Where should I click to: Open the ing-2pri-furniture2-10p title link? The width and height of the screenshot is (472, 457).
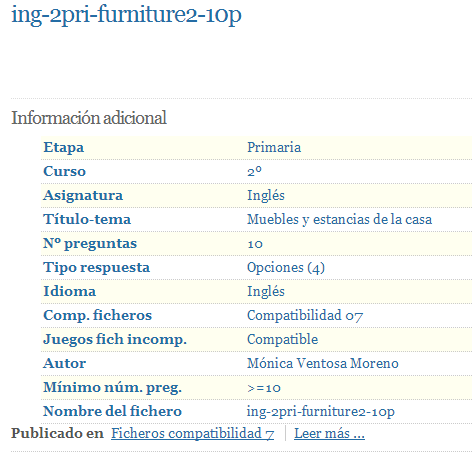pyautogui.click(x=126, y=15)
